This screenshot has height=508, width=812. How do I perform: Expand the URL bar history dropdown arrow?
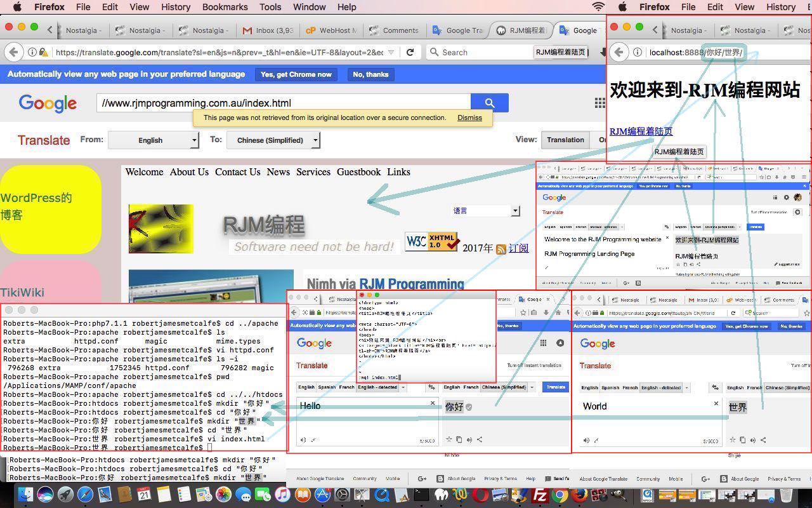pos(391,52)
